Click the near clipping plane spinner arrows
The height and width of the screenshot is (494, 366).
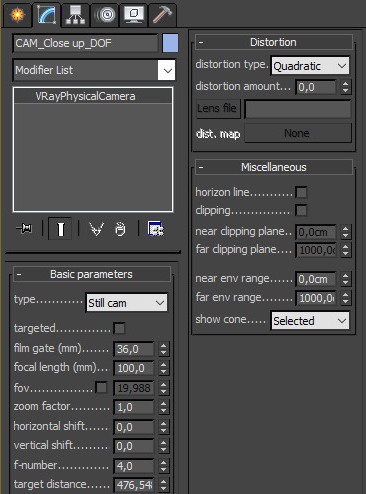tap(346, 232)
